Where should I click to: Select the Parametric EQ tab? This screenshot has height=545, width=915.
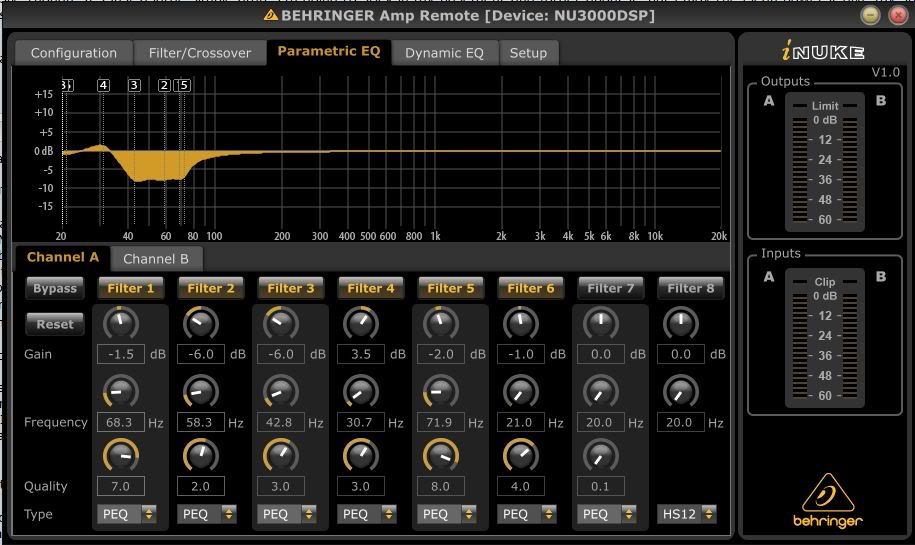point(329,51)
